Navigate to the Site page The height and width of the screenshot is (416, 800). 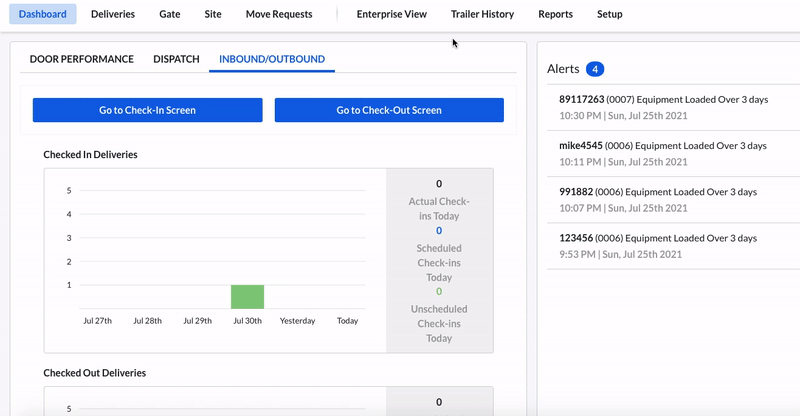tap(213, 14)
